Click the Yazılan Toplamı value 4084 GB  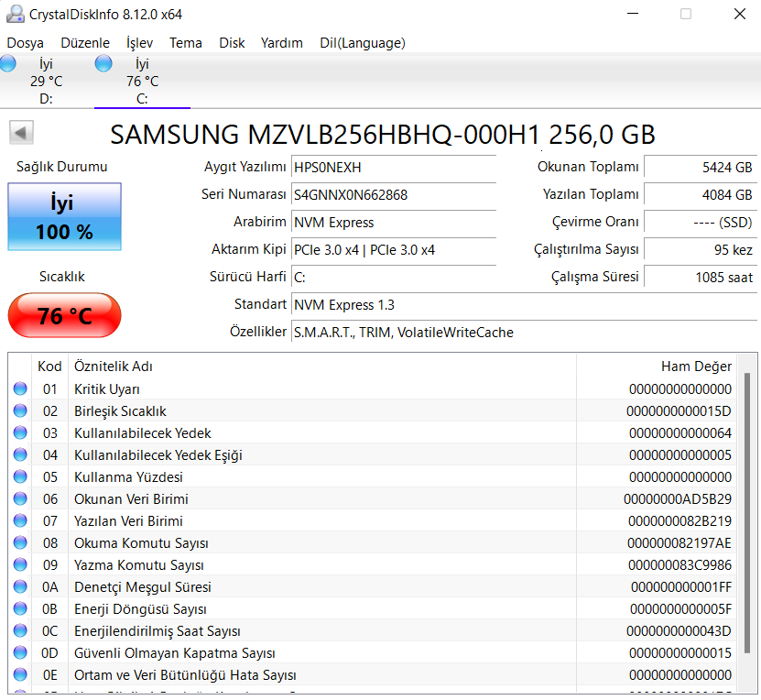coord(701,195)
